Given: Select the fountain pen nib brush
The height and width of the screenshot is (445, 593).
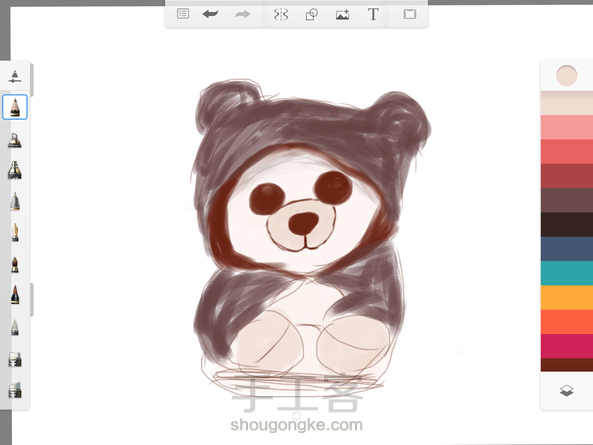Looking at the screenshot, I should (x=15, y=232).
